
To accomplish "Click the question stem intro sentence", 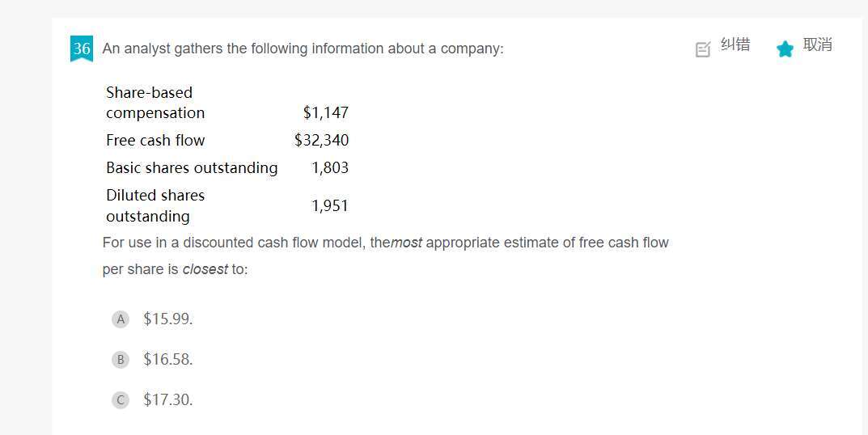I will tap(303, 49).
